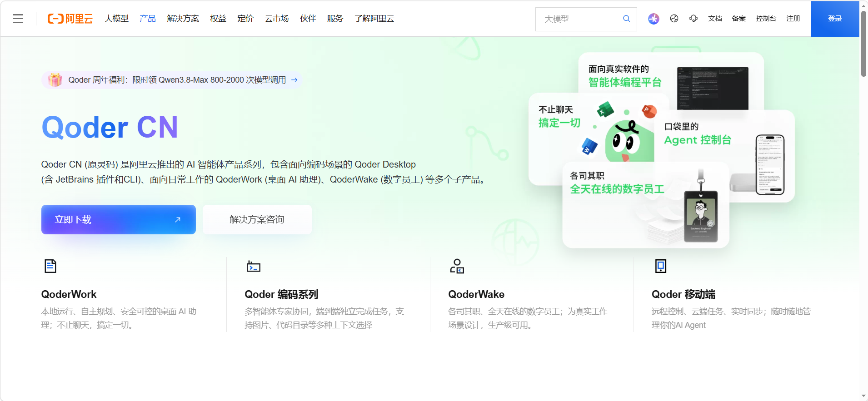Open the headset customer service icon
The width and height of the screenshot is (868, 401).
[x=693, y=19]
